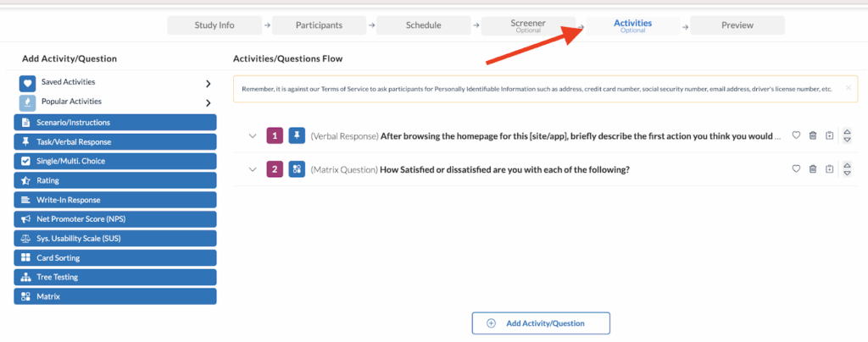The width and height of the screenshot is (868, 342).
Task: Add a Net Promoter Score (NPS) activity
Action: [x=115, y=219]
